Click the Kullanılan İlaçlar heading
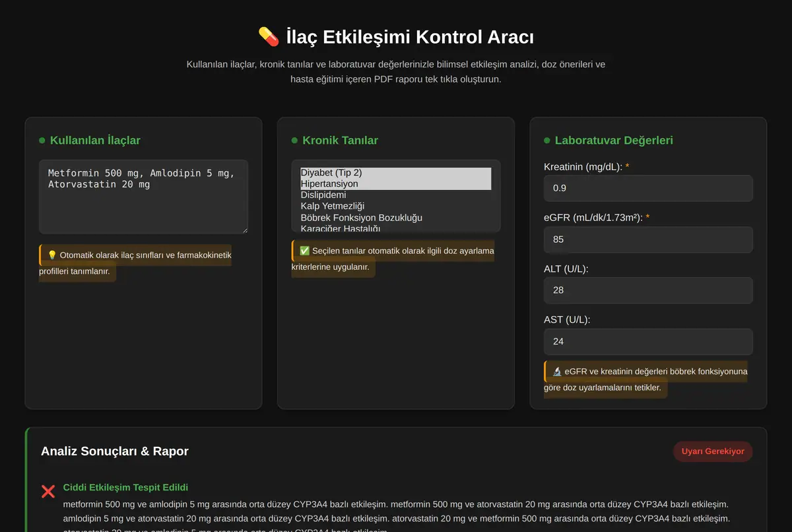 (x=95, y=140)
